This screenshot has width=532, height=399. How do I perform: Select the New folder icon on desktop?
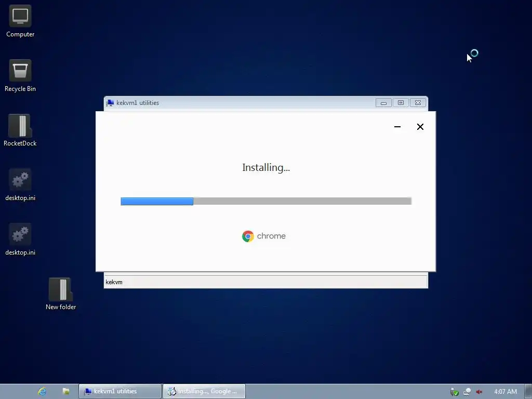point(61,294)
